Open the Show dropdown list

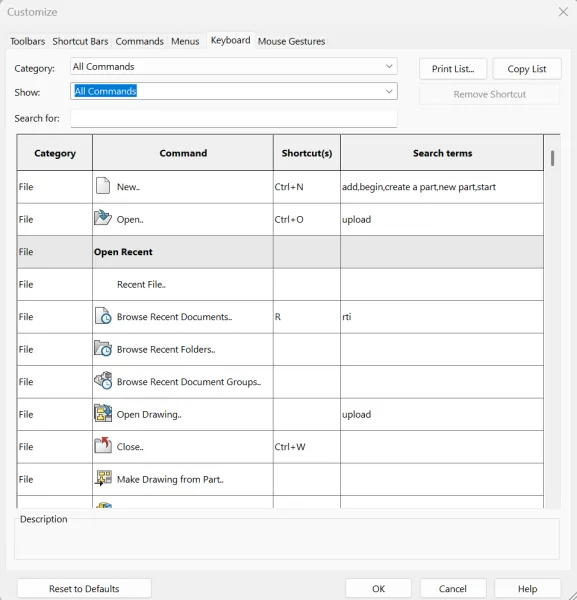[234, 91]
